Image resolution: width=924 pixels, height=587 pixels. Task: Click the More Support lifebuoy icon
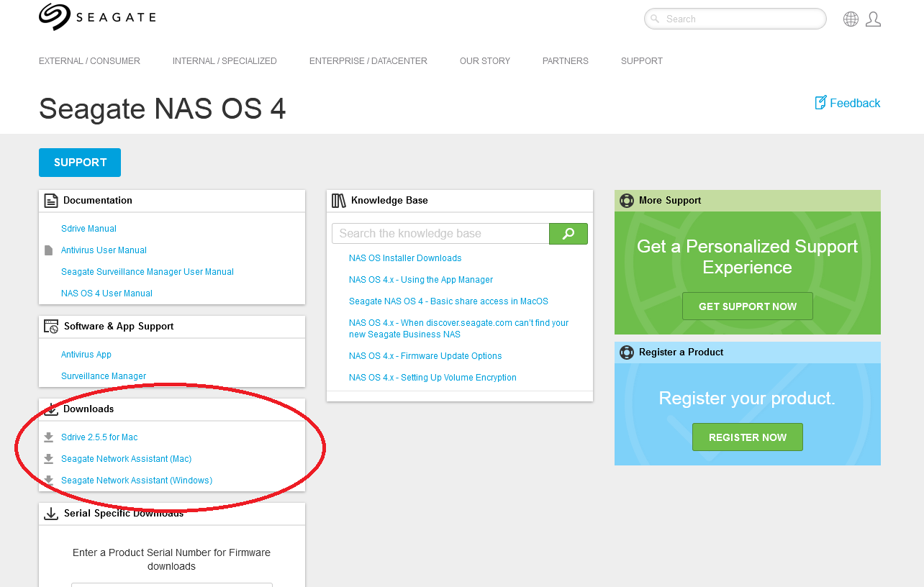pyautogui.click(x=627, y=201)
